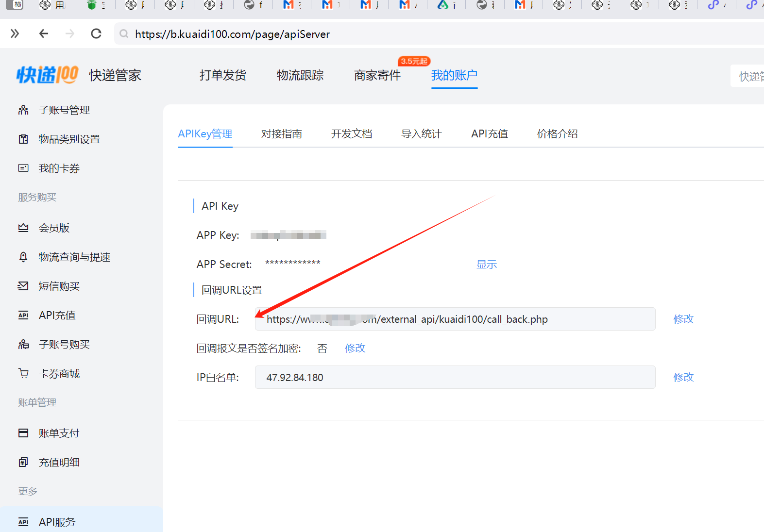This screenshot has width=764, height=532.
Task: Go to 打单发货 in top navigation
Action: pos(223,75)
